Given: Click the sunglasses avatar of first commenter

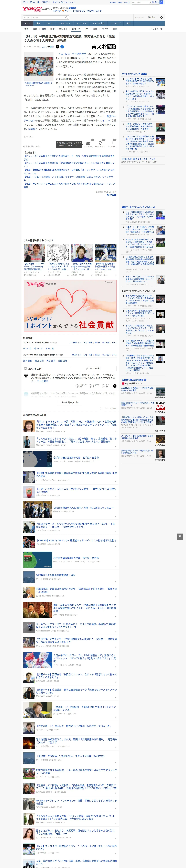Looking at the screenshot, I should pos(26,375).
